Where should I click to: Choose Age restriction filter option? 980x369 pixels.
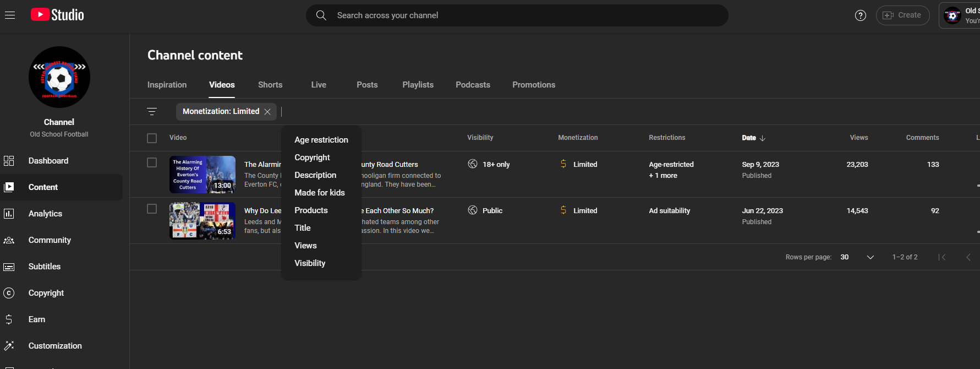(321, 140)
